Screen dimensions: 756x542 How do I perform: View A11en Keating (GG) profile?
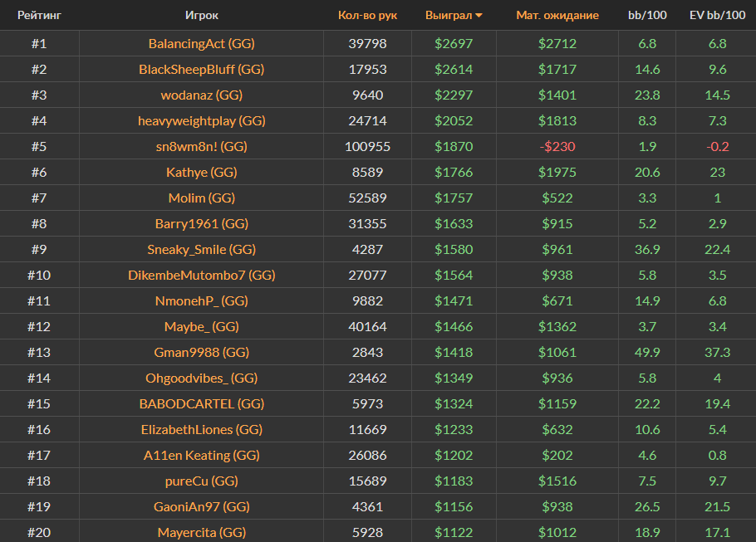click(202, 455)
